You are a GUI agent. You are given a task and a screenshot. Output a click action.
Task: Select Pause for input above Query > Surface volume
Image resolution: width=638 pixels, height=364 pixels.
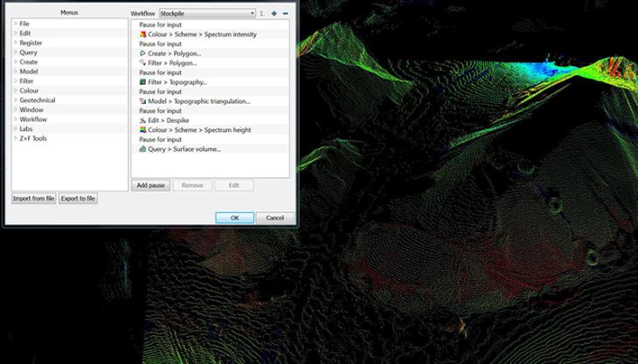pos(160,140)
